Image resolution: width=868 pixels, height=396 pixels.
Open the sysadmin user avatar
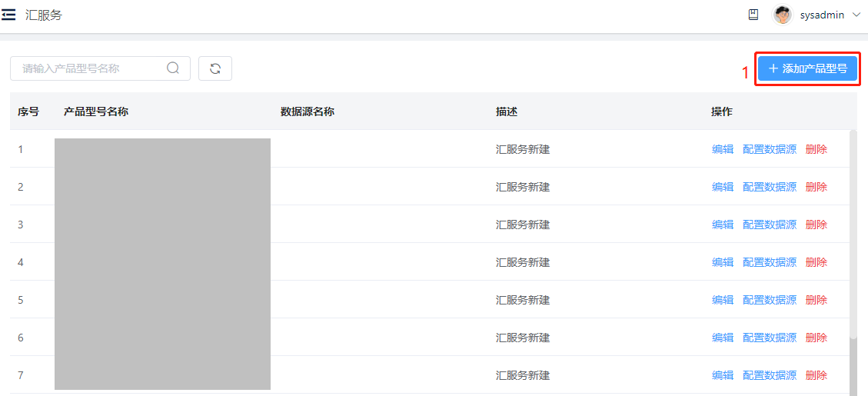tap(783, 15)
